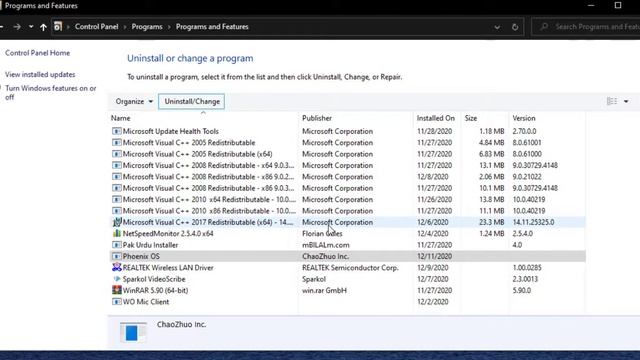This screenshot has height=360, width=640.
Task: Sort the list by the Version column
Action: 547,118
